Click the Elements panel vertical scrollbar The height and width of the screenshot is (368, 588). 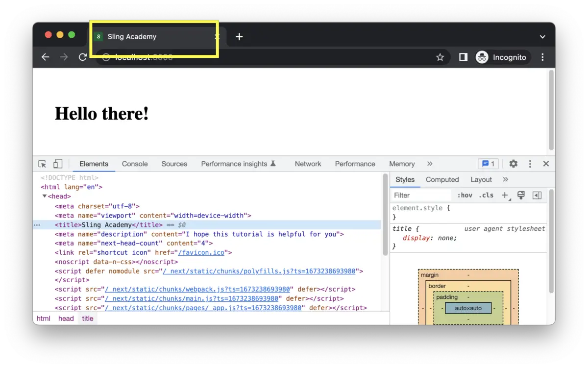[x=385, y=214]
